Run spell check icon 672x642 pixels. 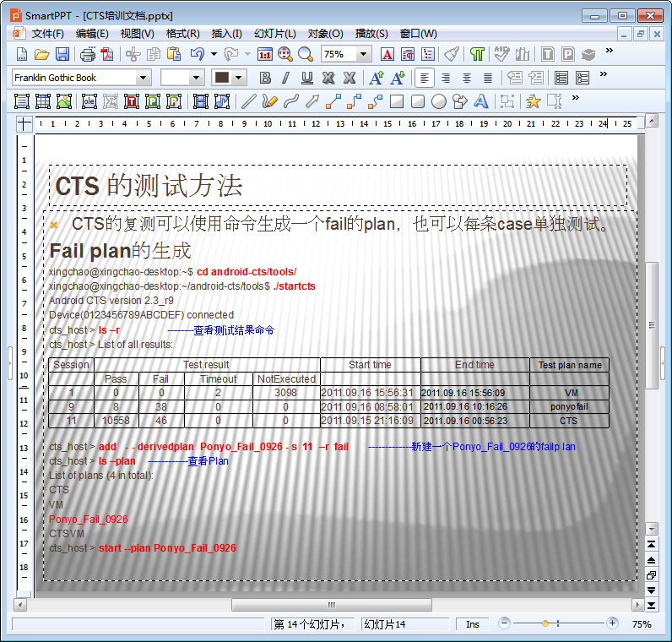tap(501, 54)
